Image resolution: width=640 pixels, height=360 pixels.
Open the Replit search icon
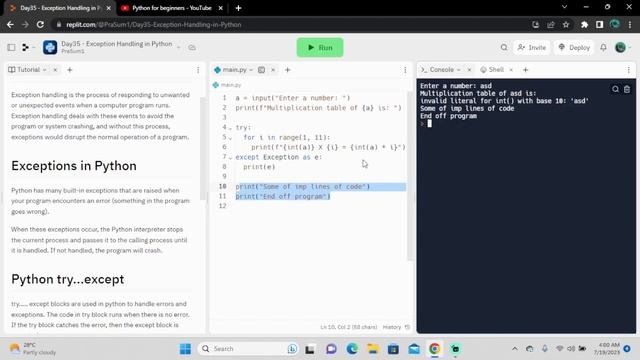pos(504,47)
